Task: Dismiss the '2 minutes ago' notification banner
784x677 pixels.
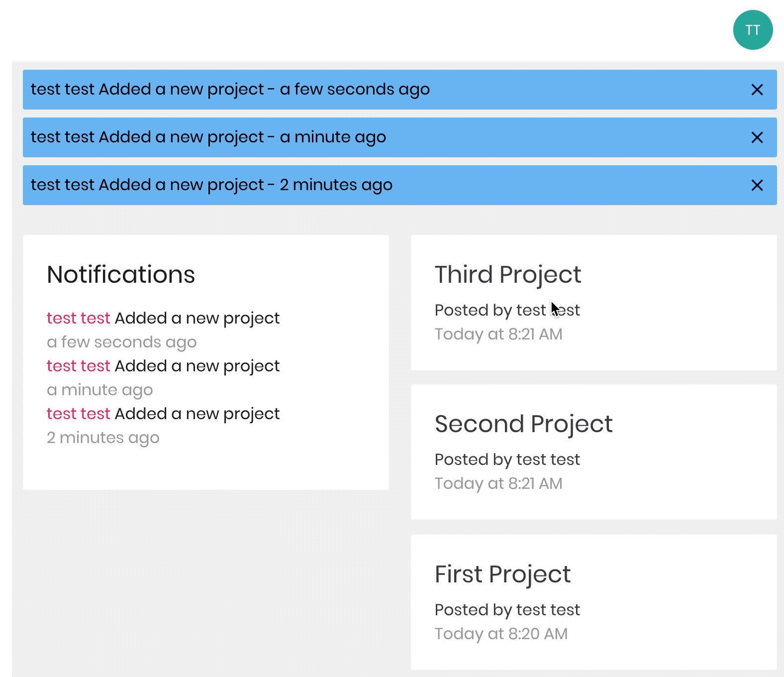Action: [757, 185]
